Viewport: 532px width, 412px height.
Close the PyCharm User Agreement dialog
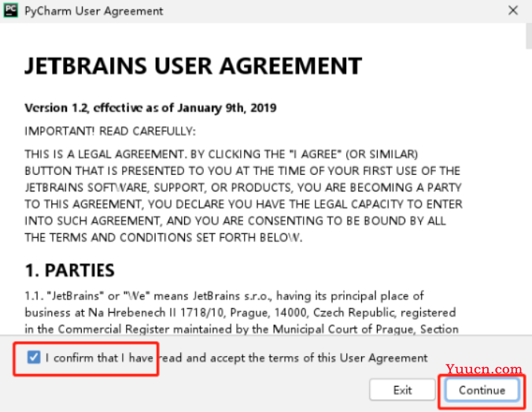pyautogui.click(x=513, y=10)
